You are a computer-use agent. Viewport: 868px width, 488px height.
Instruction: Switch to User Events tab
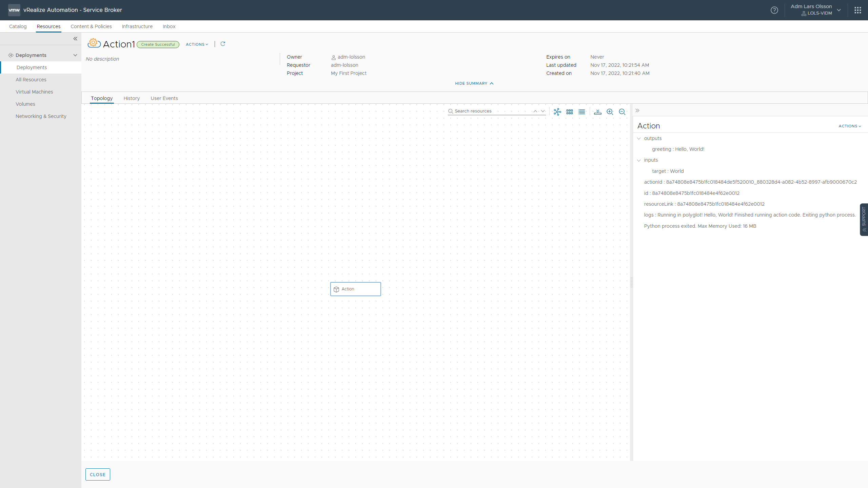coord(164,98)
